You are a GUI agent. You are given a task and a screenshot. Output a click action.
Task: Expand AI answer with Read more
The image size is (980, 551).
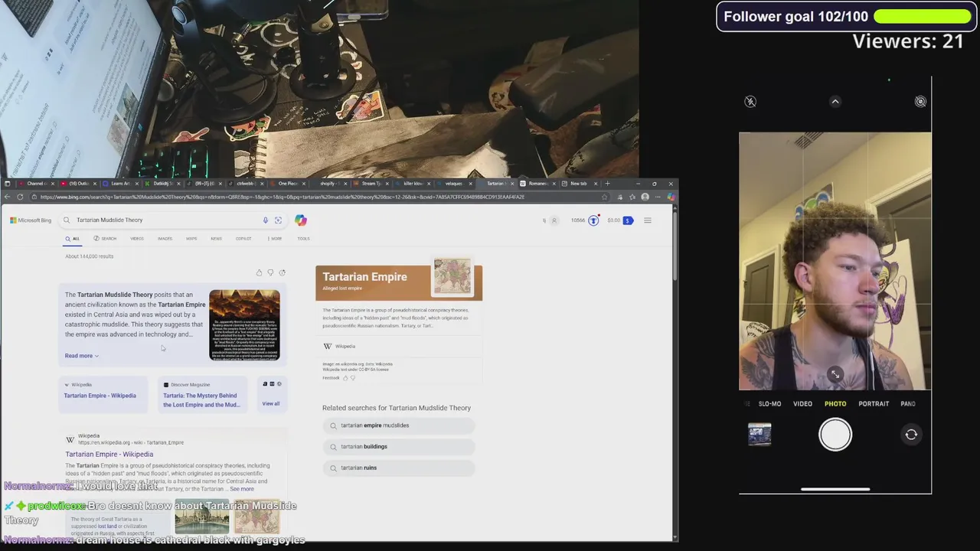coord(81,356)
